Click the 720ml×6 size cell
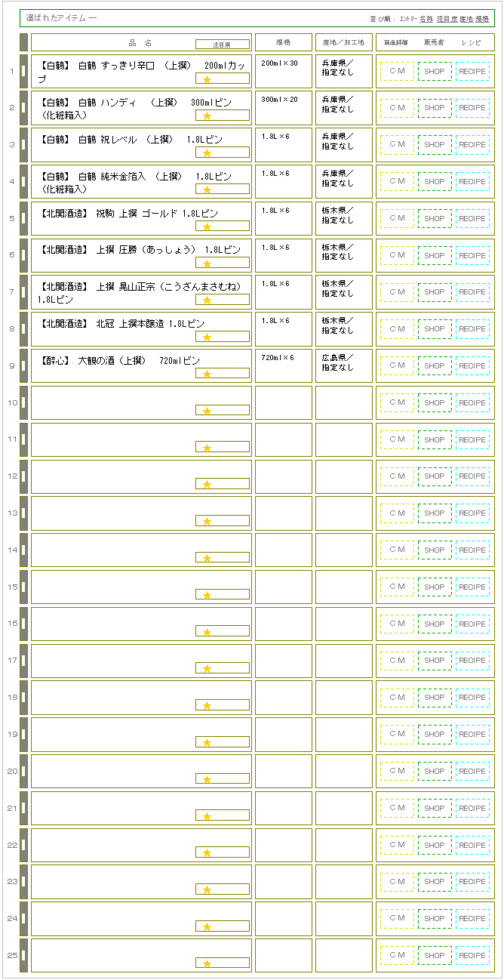The height and width of the screenshot is (980, 504). point(284,366)
